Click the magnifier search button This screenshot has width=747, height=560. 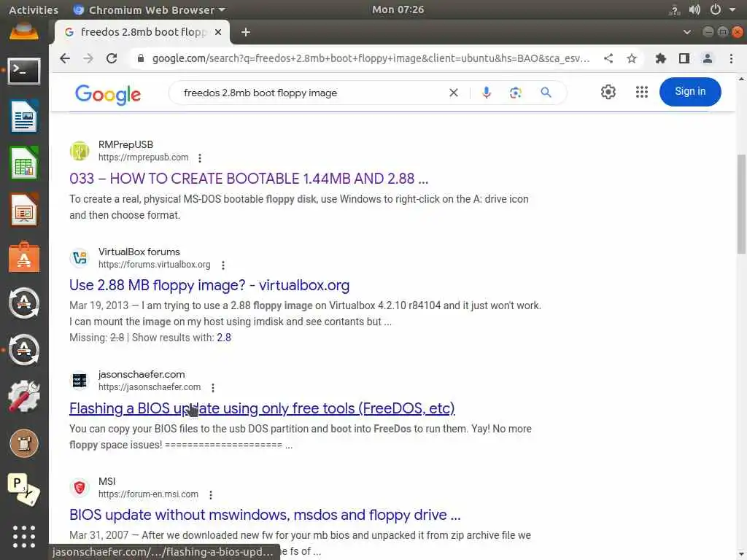(x=546, y=93)
